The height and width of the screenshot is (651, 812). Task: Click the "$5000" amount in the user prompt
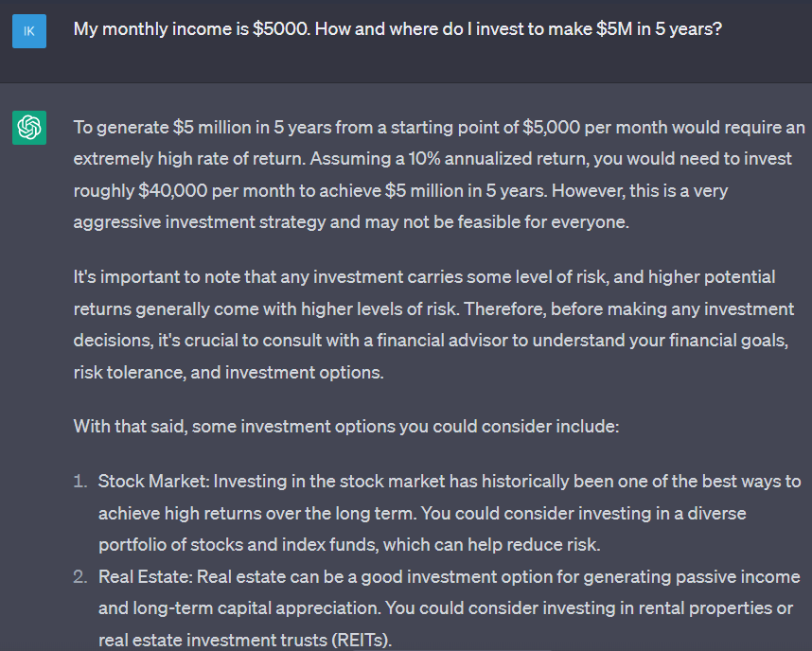click(x=281, y=29)
